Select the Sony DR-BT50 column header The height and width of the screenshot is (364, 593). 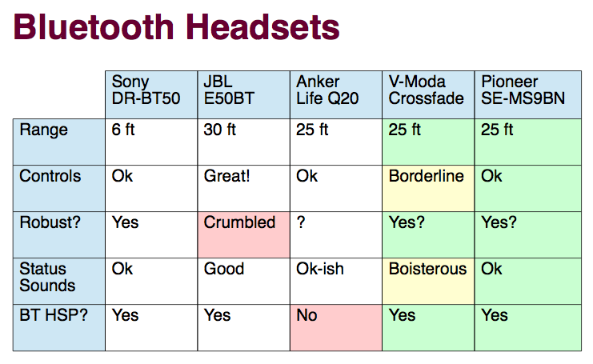coord(151,94)
